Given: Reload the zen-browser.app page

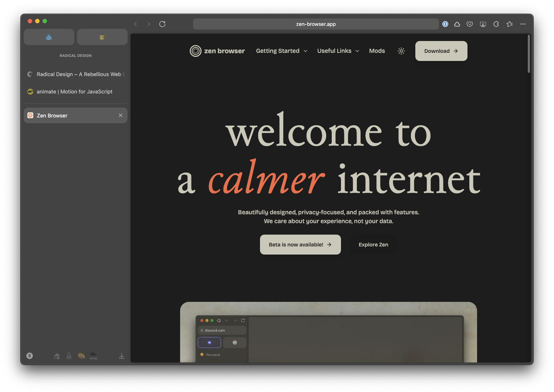Looking at the screenshot, I should tap(162, 24).
